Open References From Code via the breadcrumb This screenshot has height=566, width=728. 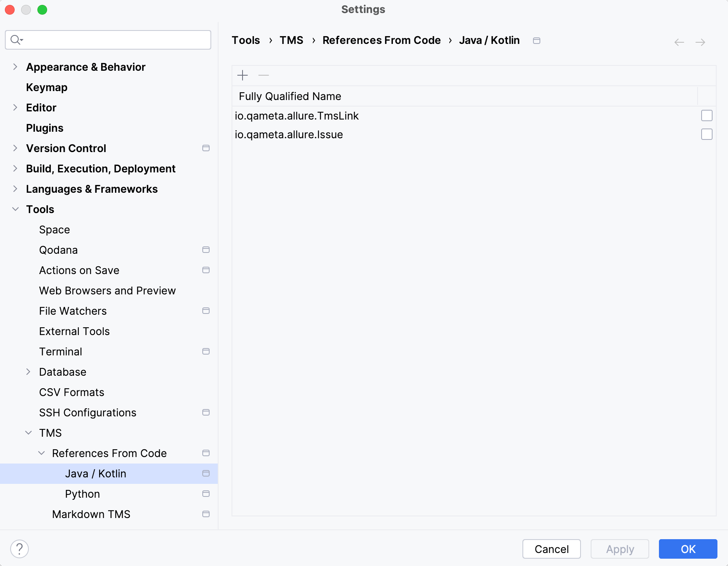381,40
